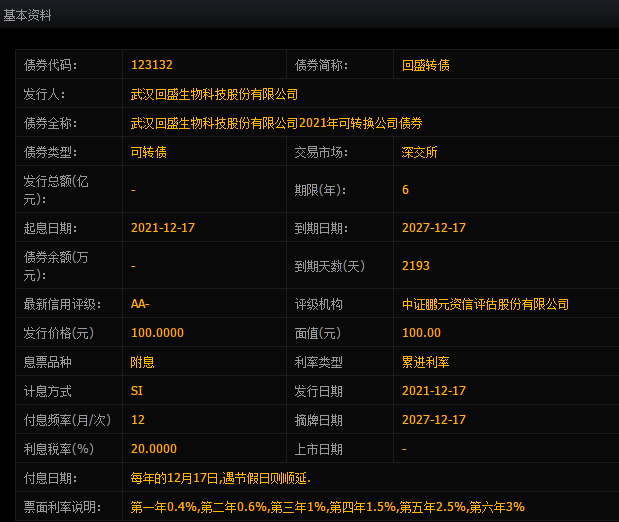Click issue date 2021-12-17 in 发行日期 row
Image resolution: width=619 pixels, height=522 pixels.
point(434,391)
